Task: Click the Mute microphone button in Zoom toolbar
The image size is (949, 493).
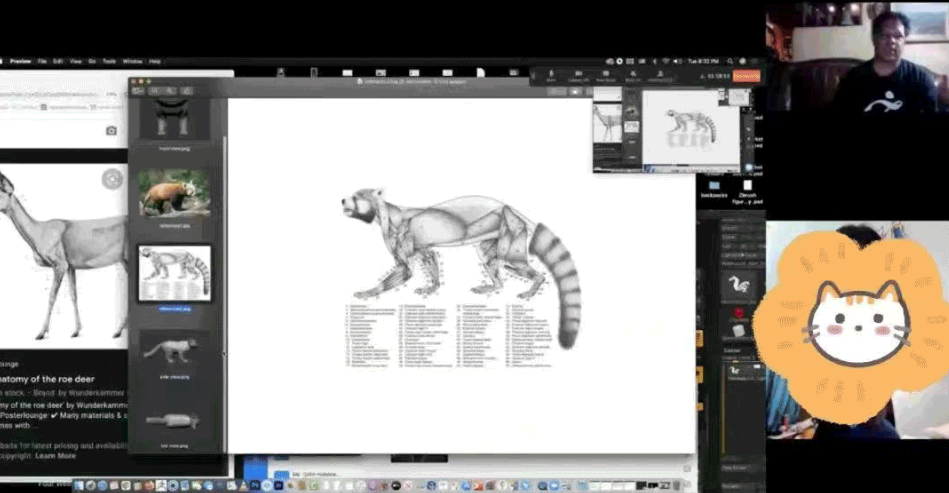Action: [551, 76]
